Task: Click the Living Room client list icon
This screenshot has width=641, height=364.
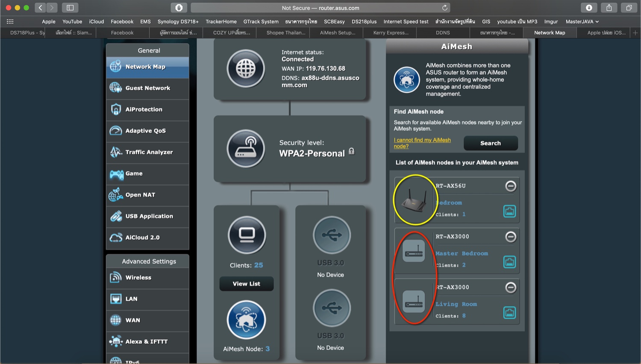Action: (x=509, y=313)
